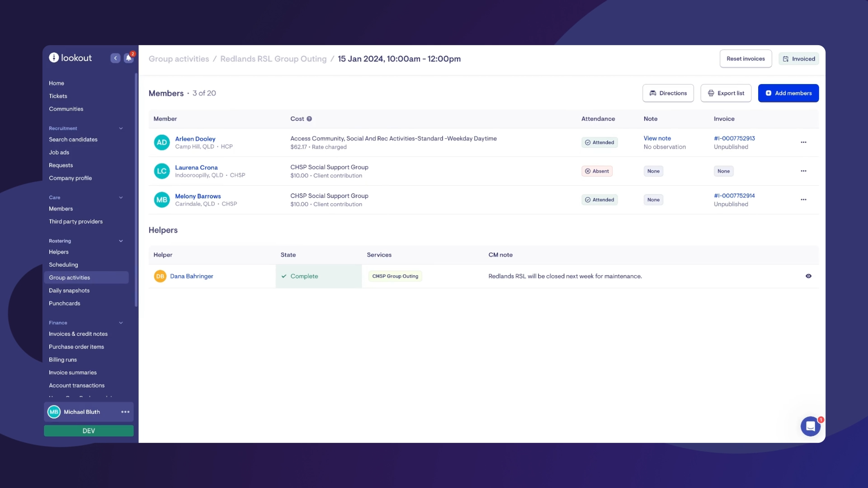Collapse the Care sidebar section
Image resolution: width=868 pixels, height=488 pixels.
(x=121, y=197)
